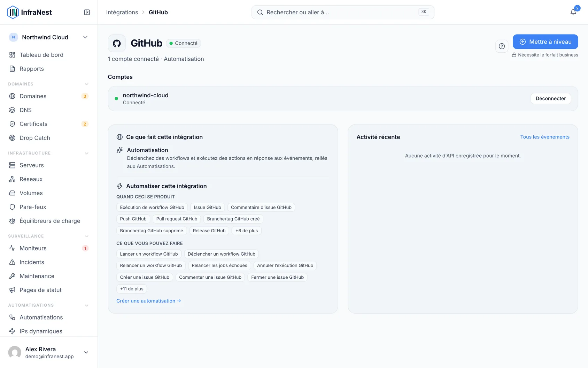The height and width of the screenshot is (368, 588).
Task: Open the Northwind Cloud workspace dropdown
Action: (48, 37)
